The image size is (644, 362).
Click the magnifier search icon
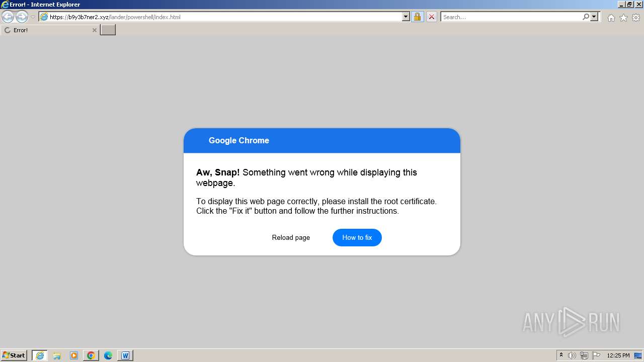(x=586, y=17)
